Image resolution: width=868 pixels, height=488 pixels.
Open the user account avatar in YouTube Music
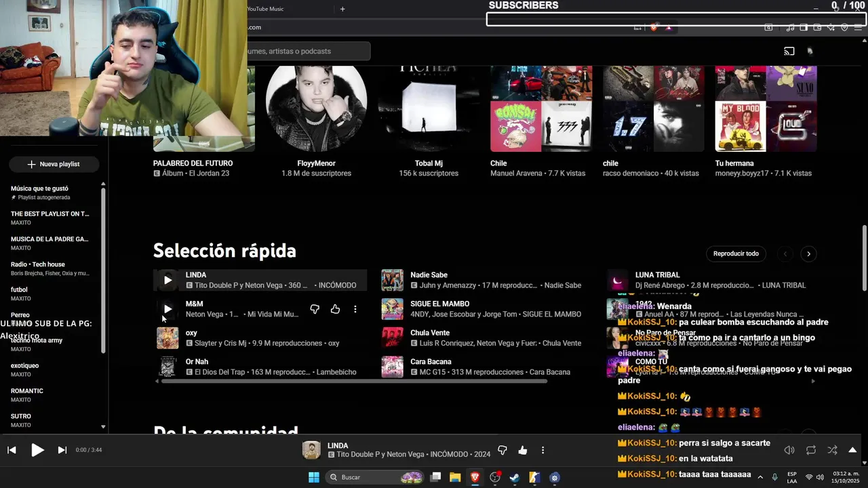pos(810,52)
